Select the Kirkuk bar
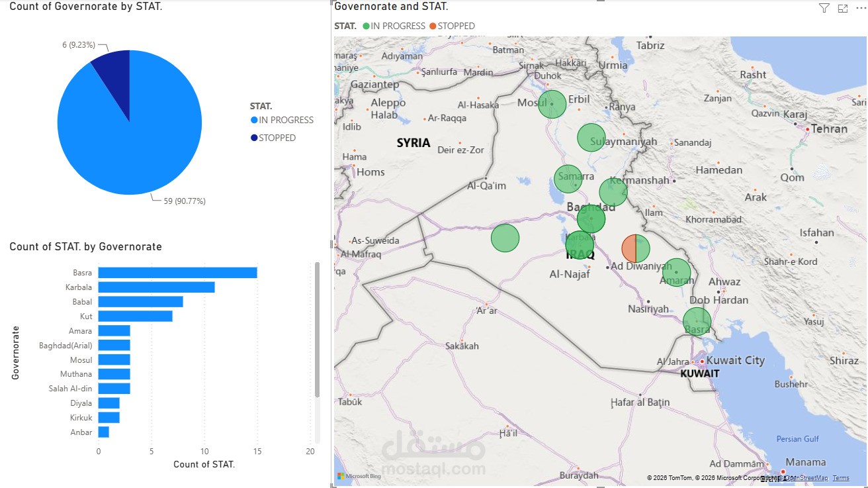The image size is (868, 488). (x=109, y=417)
